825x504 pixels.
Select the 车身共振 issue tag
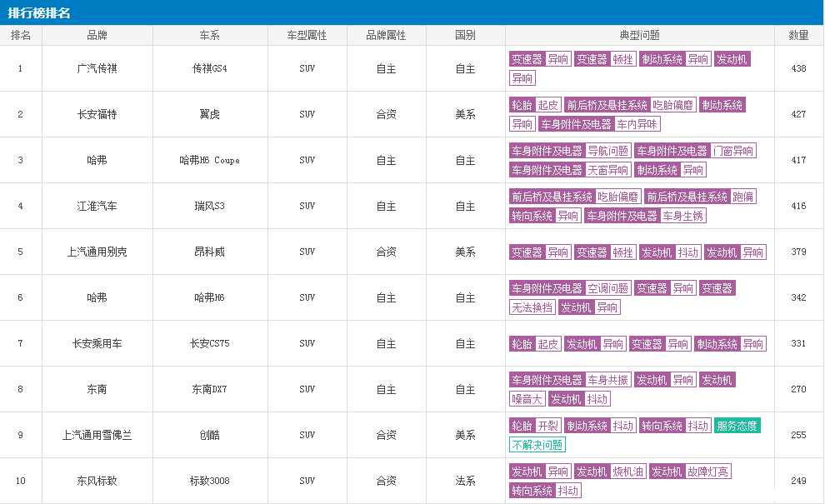[x=607, y=380]
